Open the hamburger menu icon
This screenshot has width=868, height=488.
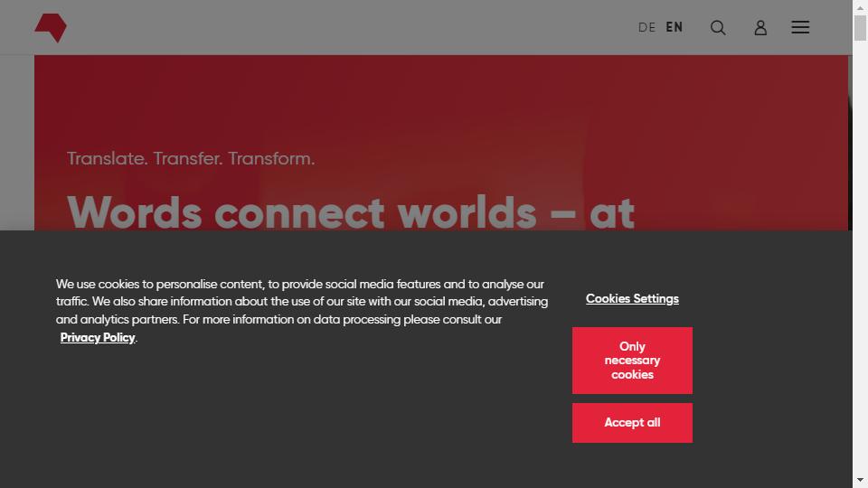[800, 27]
